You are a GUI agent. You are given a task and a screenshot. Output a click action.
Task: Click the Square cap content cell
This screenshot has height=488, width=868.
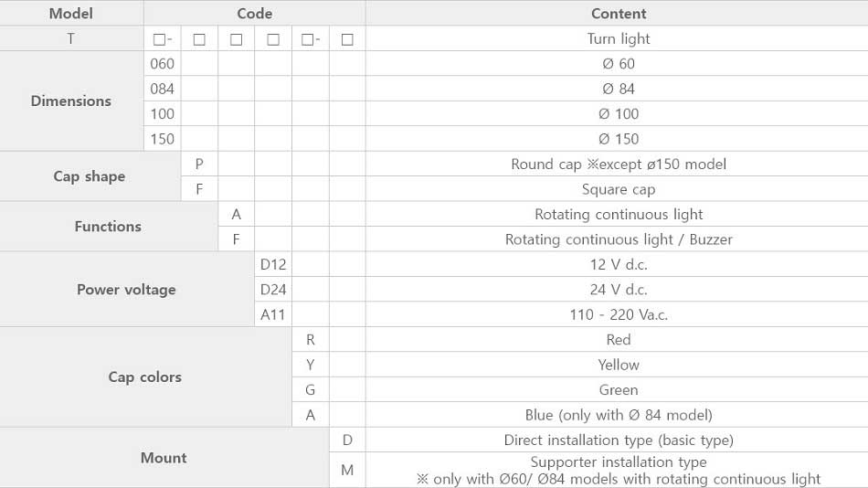pos(619,189)
